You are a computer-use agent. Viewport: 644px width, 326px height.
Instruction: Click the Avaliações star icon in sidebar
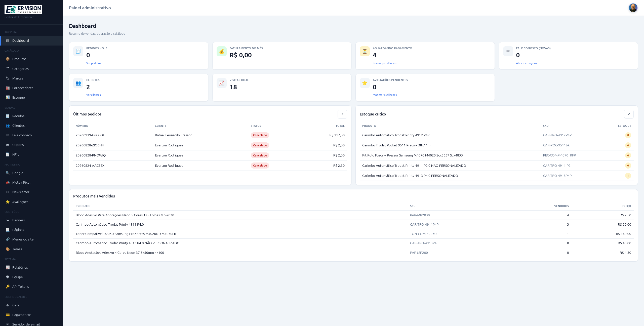pyautogui.click(x=8, y=202)
